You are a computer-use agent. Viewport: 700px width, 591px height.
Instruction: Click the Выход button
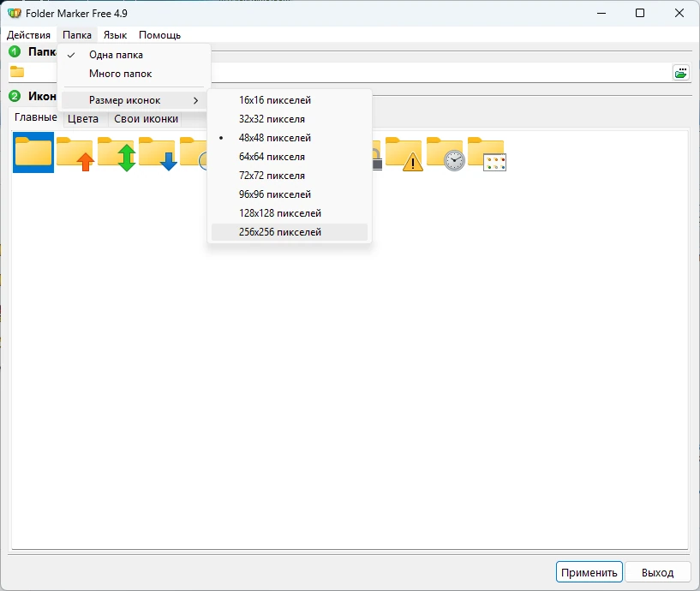(x=658, y=572)
